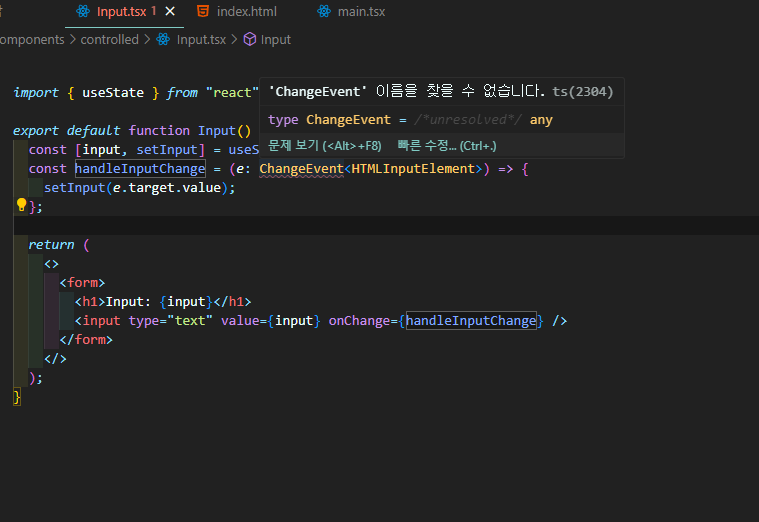Click the lightbulb quick-fix icon
759x522 pixels.
coord(21,205)
